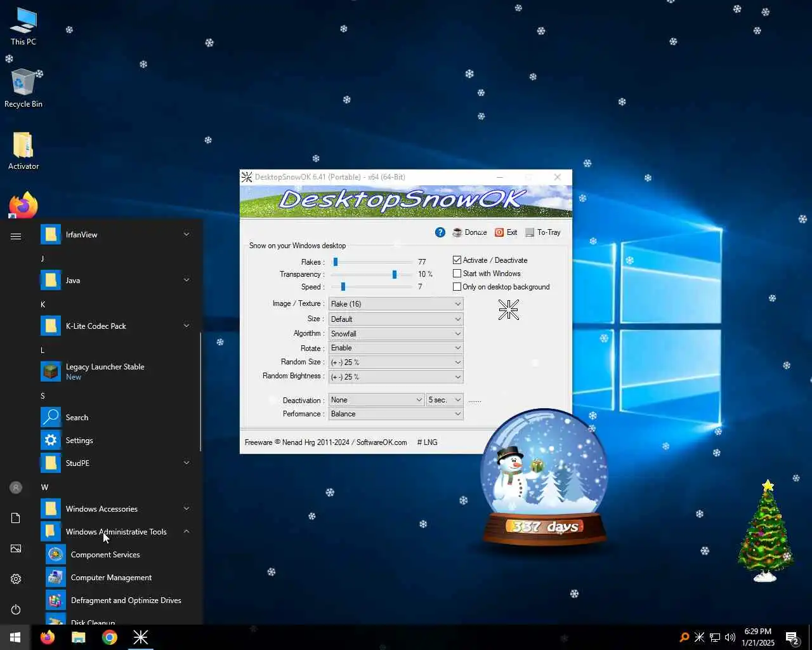Open the Rotate dropdown
812x650 pixels.
click(396, 348)
